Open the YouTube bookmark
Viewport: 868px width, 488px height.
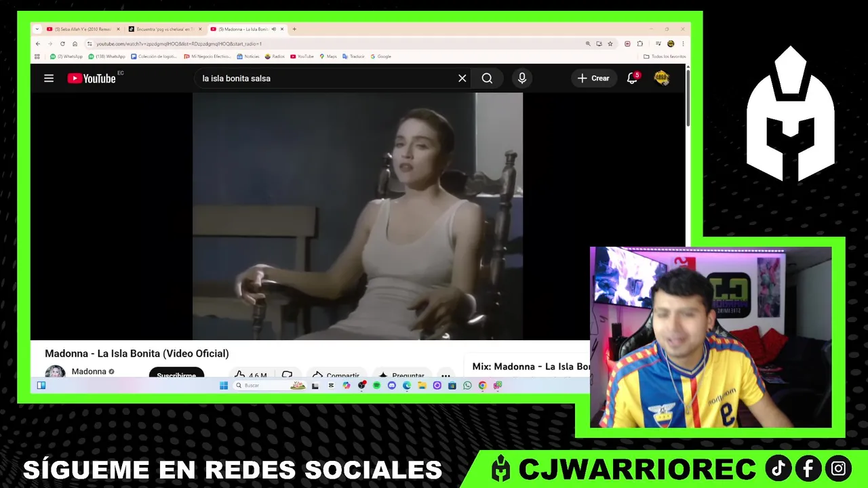pos(302,56)
